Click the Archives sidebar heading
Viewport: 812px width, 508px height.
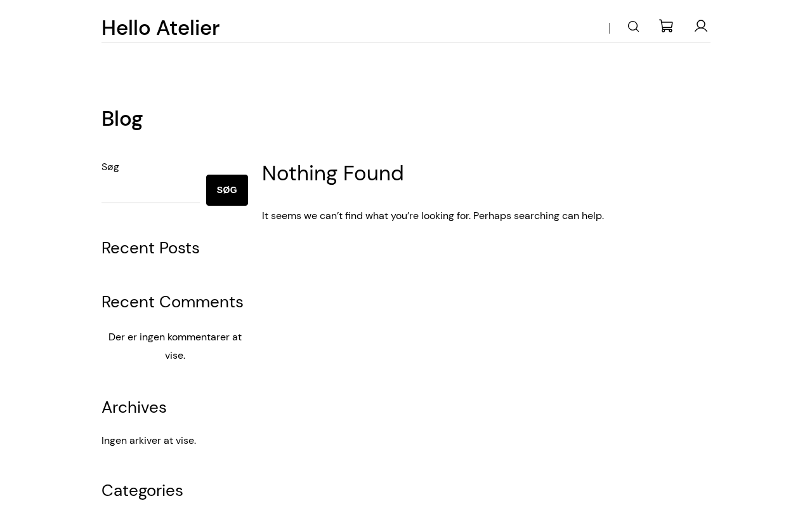(x=134, y=407)
